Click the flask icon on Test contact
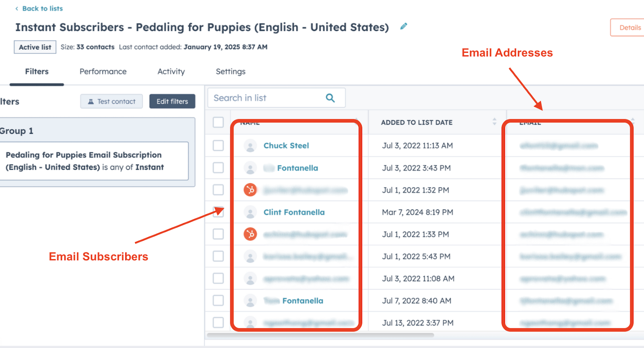Image resolution: width=644 pixels, height=348 pixels. [91, 101]
